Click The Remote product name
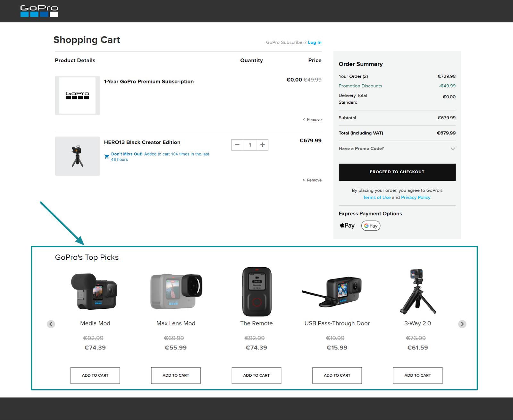Screen dimensions: 513x420 (x=256, y=323)
